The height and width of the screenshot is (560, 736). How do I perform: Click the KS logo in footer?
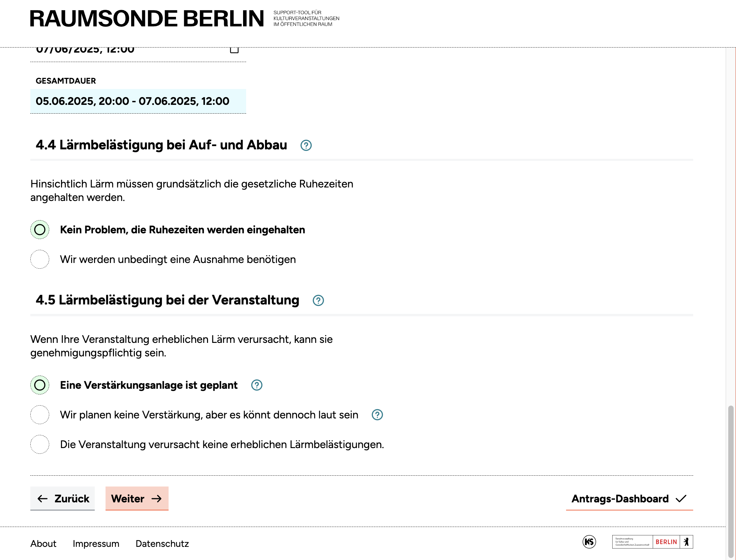click(x=589, y=542)
